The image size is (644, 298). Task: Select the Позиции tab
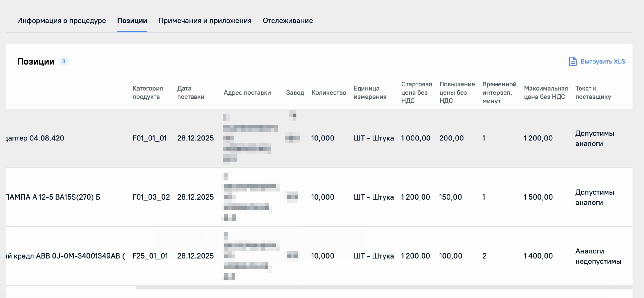[132, 21]
